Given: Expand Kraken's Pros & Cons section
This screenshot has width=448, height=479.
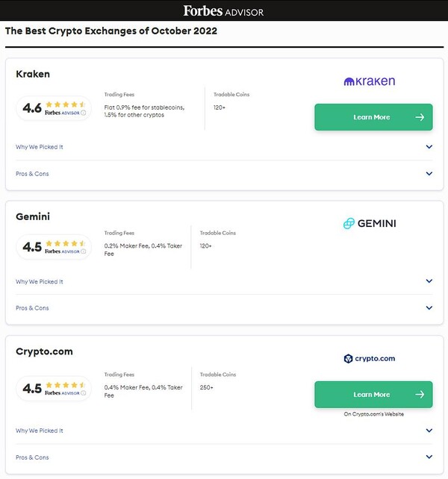Looking at the screenshot, I should click(429, 174).
